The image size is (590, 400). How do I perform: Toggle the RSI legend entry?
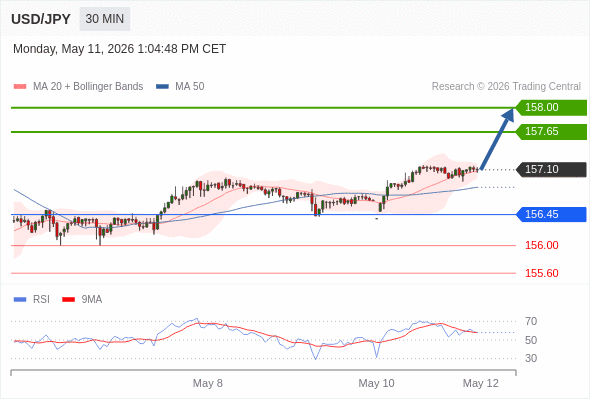point(32,300)
